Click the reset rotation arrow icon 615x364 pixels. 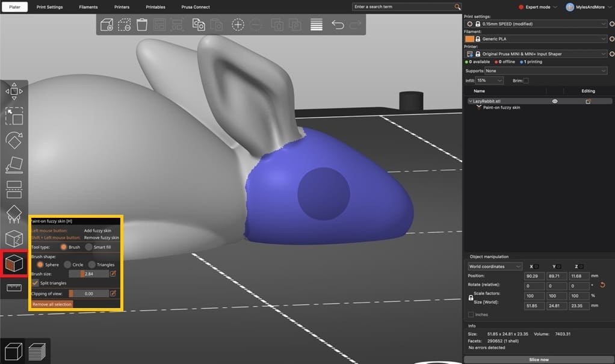point(602,285)
